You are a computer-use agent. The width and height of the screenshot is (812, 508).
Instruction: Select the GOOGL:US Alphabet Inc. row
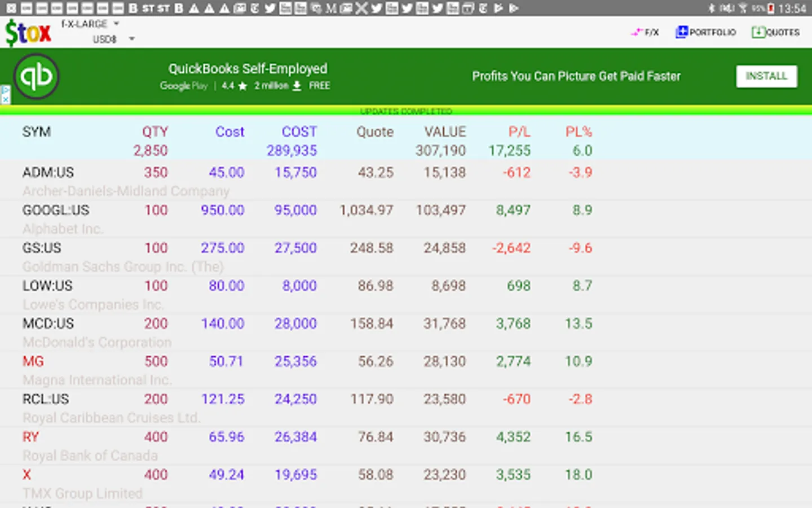(x=226, y=219)
